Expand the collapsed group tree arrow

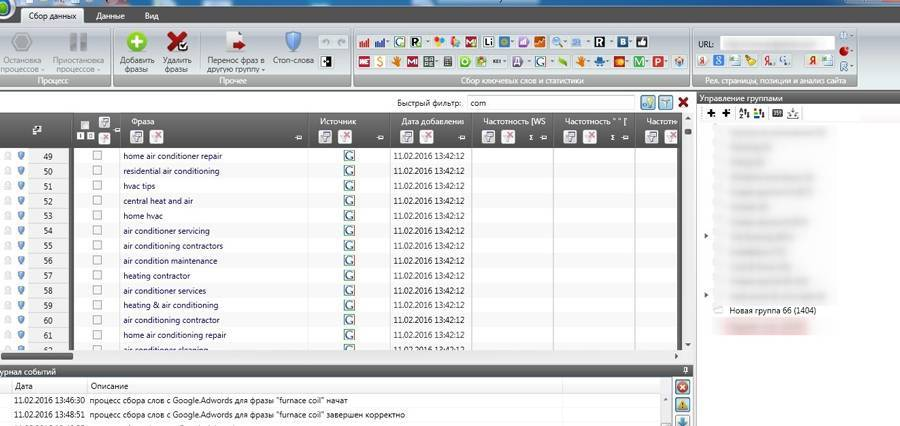[x=707, y=236]
